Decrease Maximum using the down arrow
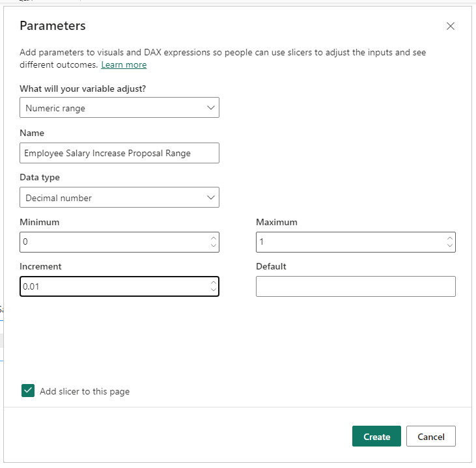 [x=449, y=245]
